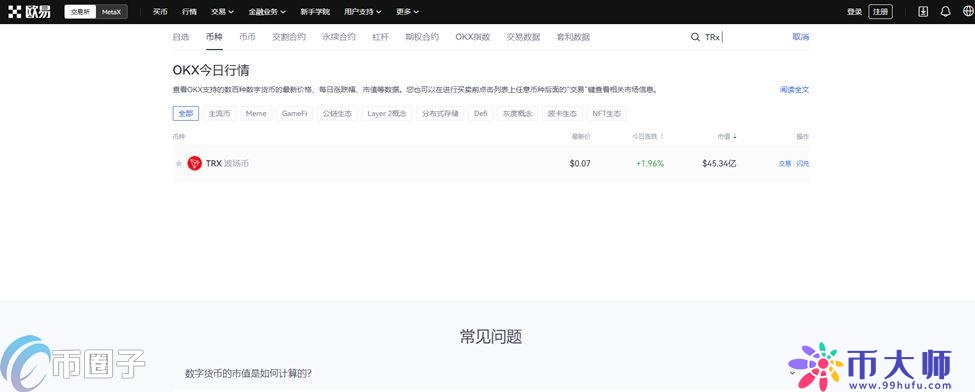Click the OKX今日行情 heading
Viewport: 975px width, 392px height.
point(211,70)
